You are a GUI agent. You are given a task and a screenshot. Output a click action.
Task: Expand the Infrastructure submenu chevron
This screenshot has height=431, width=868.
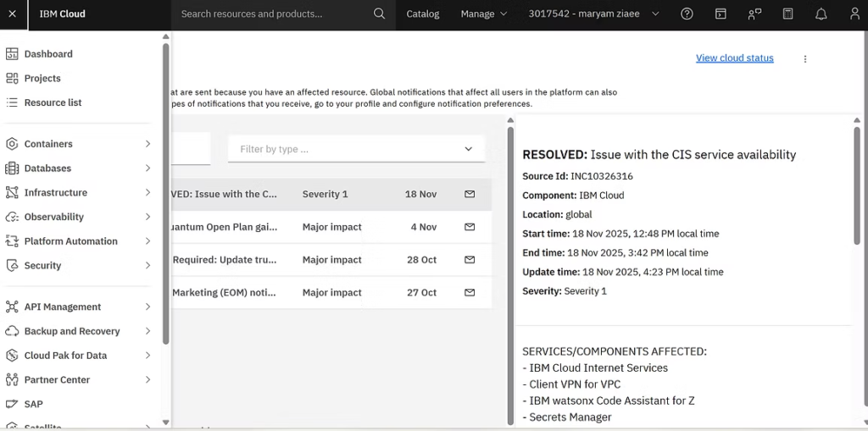point(147,192)
